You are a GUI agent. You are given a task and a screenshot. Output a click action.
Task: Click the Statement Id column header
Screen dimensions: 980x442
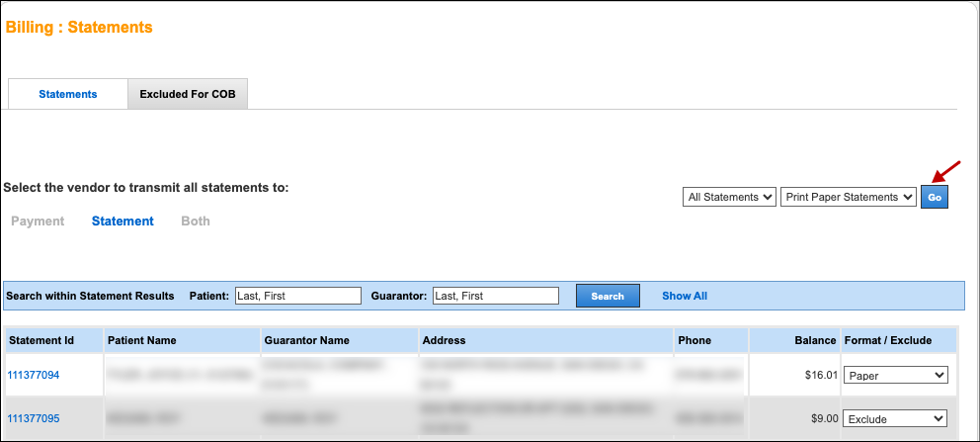click(x=41, y=340)
